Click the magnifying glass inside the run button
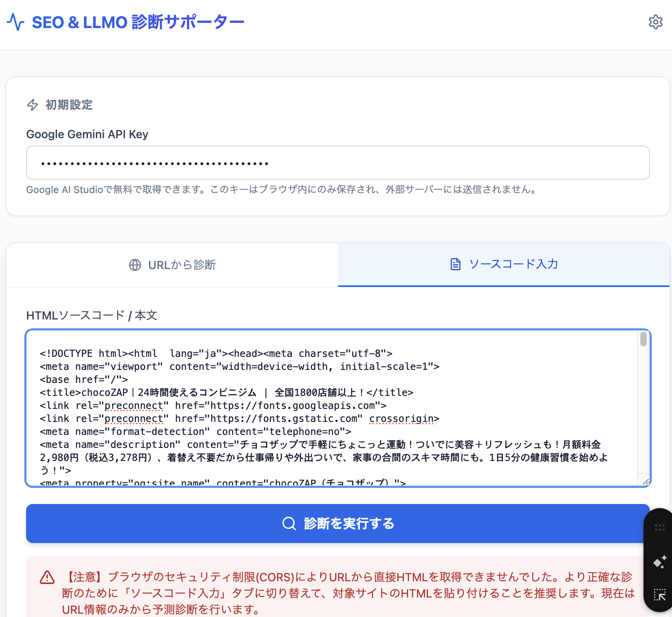 pyautogui.click(x=289, y=524)
